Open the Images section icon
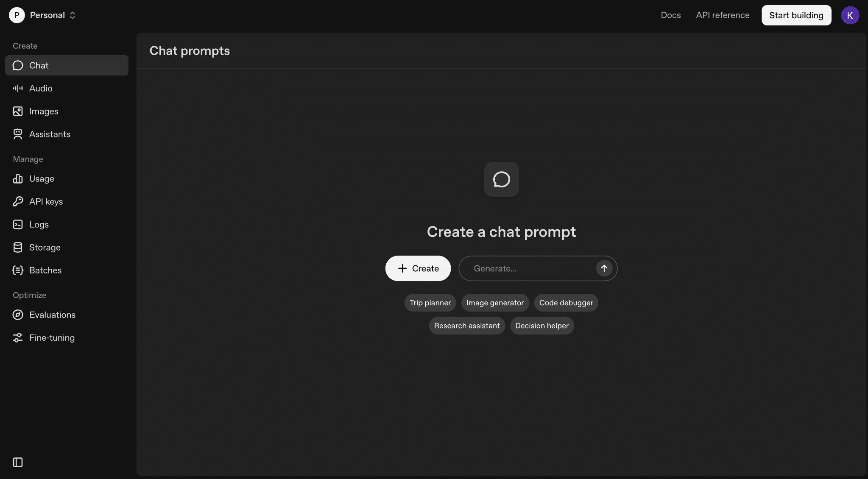868x479 pixels. pos(18,111)
